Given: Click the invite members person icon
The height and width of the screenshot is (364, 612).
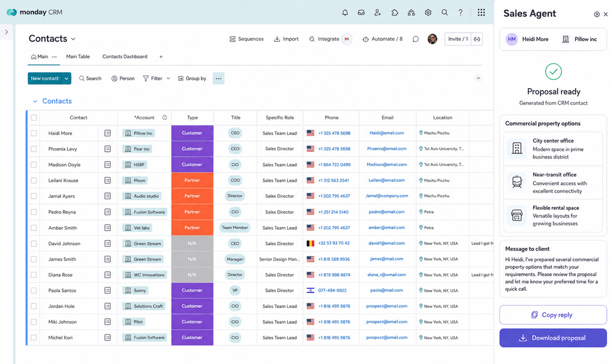Looking at the screenshot, I should [x=377, y=12].
